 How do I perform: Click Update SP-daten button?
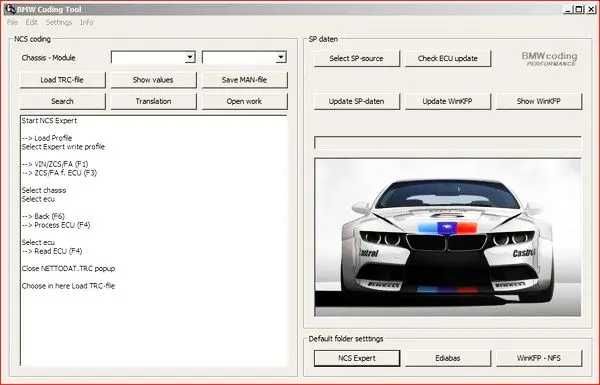pos(356,101)
